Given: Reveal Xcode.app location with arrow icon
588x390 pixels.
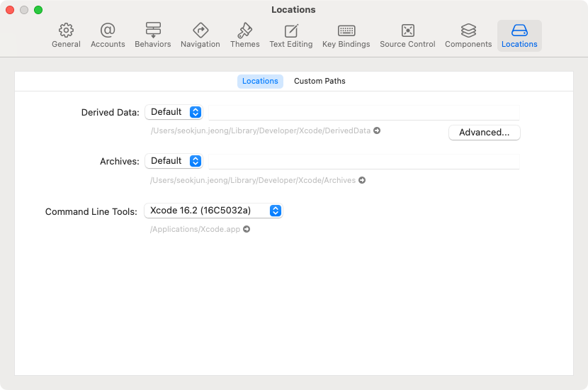Looking at the screenshot, I should pyautogui.click(x=247, y=229).
